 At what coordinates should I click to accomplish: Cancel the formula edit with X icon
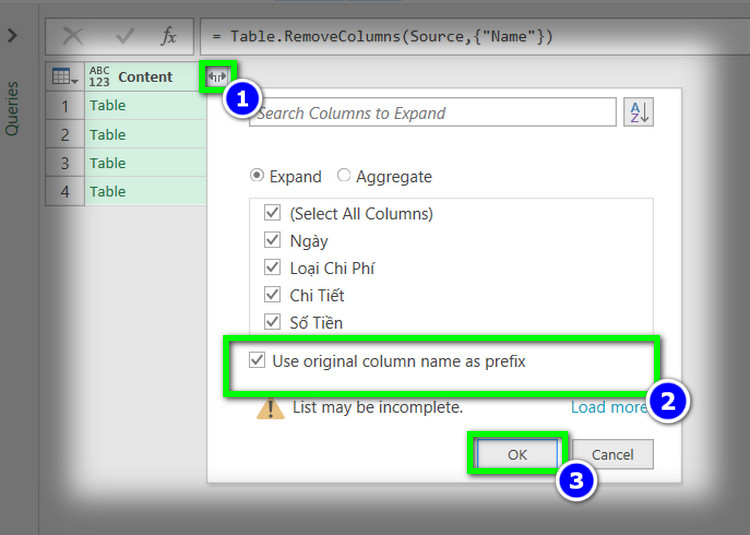[73, 36]
